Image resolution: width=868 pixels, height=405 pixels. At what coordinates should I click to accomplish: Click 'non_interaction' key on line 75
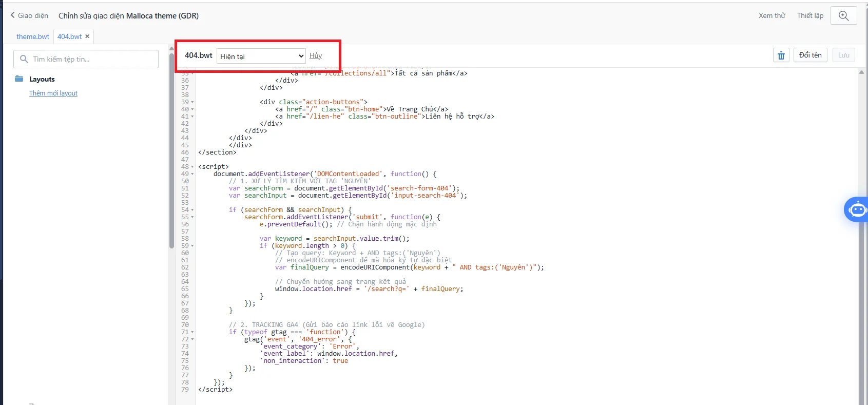pyautogui.click(x=293, y=361)
